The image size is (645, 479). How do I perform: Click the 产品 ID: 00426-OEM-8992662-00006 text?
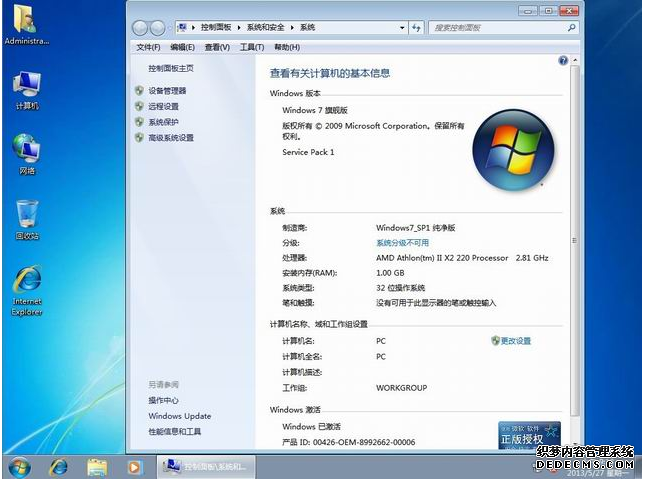[x=349, y=442]
